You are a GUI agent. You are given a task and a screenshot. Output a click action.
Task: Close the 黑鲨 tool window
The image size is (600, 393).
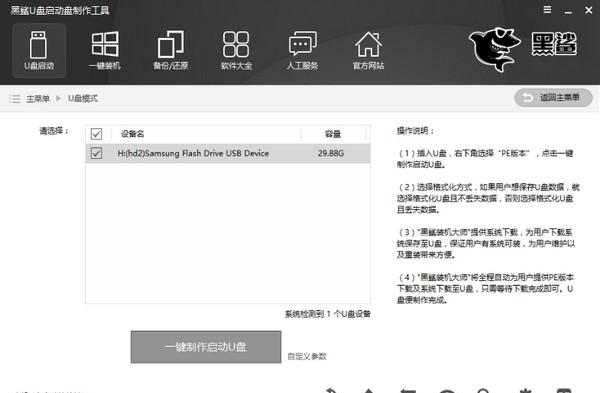[589, 10]
